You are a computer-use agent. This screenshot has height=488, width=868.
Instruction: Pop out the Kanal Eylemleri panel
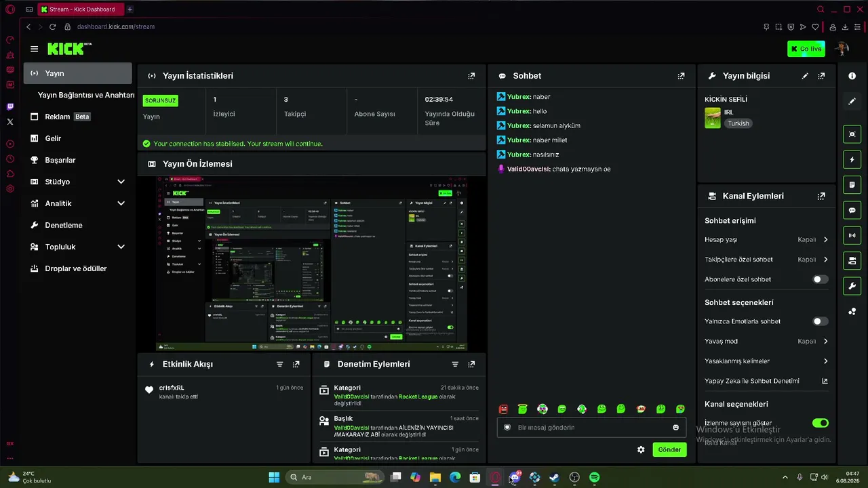point(821,196)
